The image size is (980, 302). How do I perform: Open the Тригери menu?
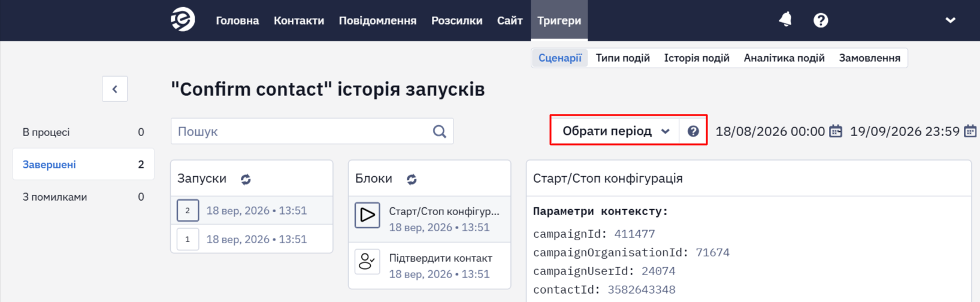click(559, 20)
